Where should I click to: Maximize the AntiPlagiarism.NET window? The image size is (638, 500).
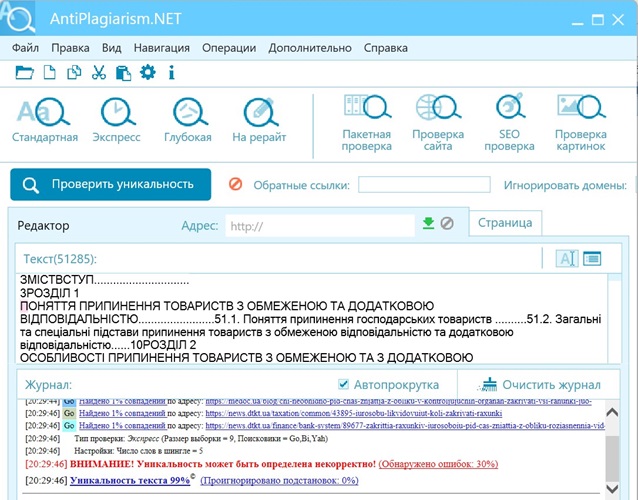(x=598, y=20)
